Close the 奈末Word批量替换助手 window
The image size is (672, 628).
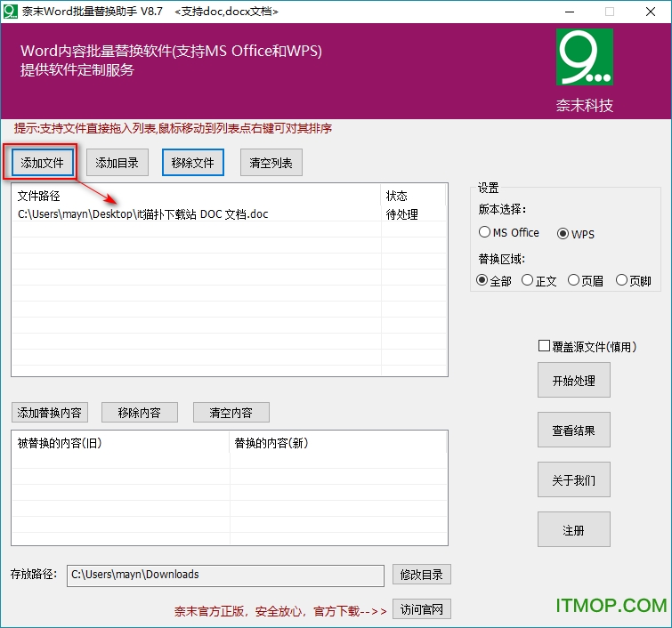point(650,12)
